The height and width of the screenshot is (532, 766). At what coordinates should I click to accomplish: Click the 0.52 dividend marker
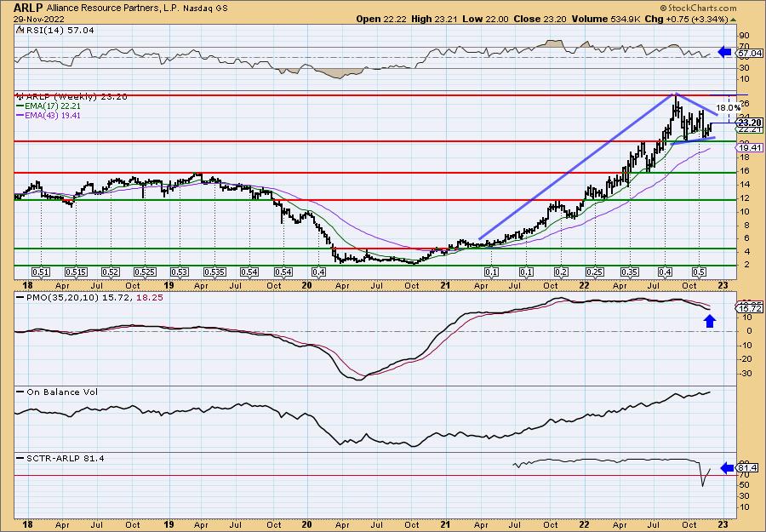point(111,272)
